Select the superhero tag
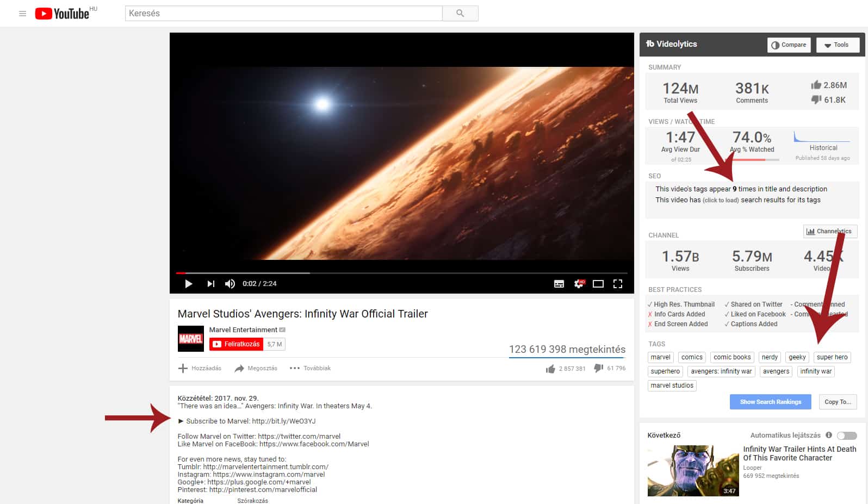868x504 pixels. tap(665, 371)
